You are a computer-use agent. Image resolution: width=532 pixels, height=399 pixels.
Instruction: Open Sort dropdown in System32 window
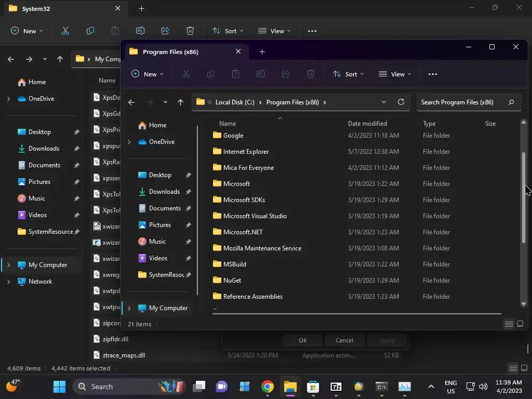pyautogui.click(x=228, y=31)
